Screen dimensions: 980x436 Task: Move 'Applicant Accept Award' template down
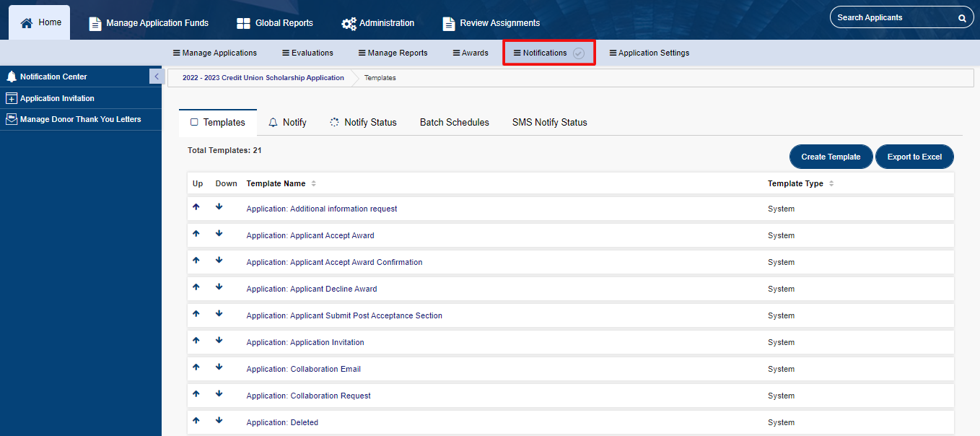click(219, 233)
